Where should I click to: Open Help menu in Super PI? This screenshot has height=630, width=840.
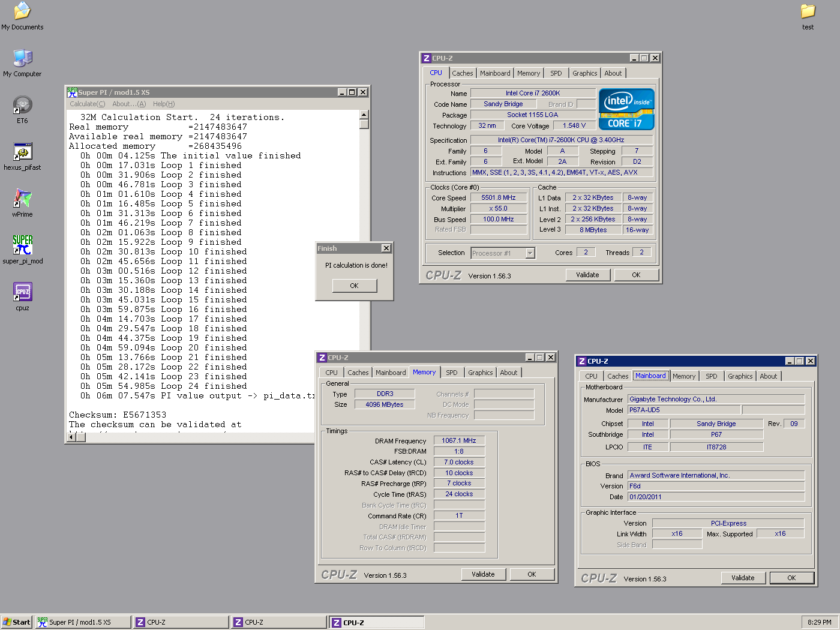[x=164, y=104]
